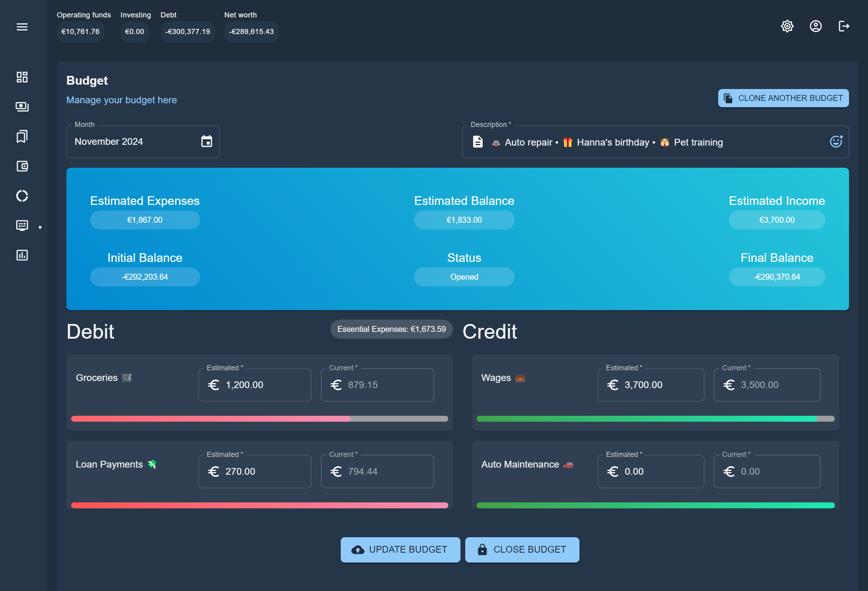Click the Loan Payments Estimated field
868x591 pixels.
(261, 472)
